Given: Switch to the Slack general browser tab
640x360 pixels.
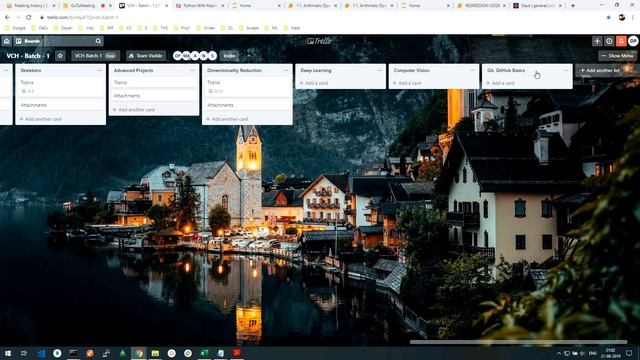Looking at the screenshot, I should (538, 6).
